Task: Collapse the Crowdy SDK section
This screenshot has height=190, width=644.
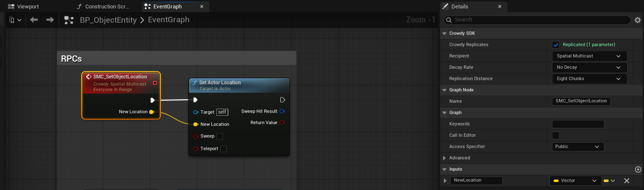Action: click(x=444, y=33)
